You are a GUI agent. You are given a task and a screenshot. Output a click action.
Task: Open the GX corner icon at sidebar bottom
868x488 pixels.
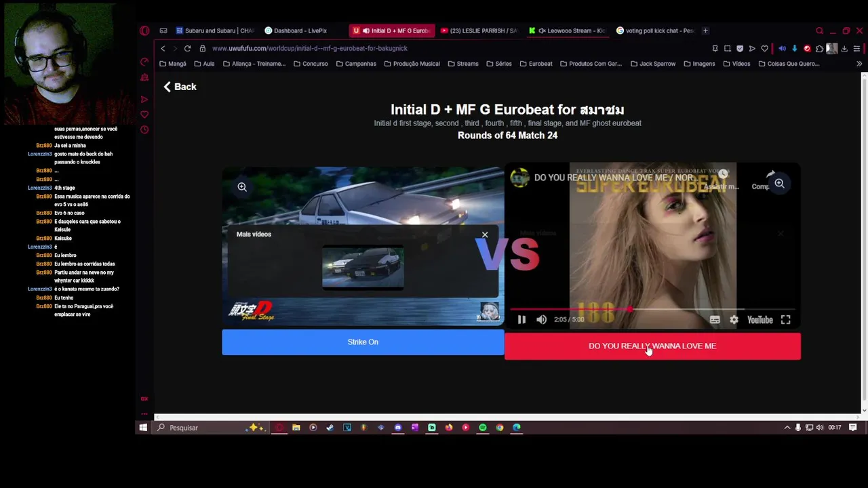[144, 399]
